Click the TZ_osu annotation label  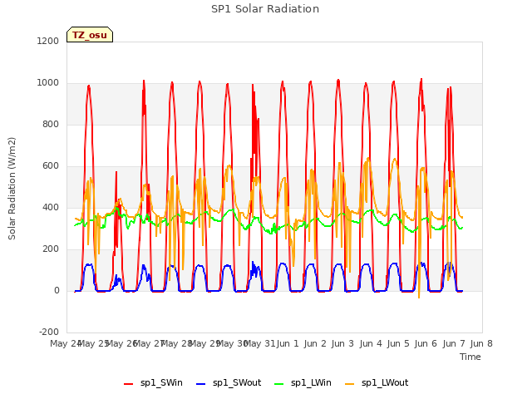(x=90, y=35)
